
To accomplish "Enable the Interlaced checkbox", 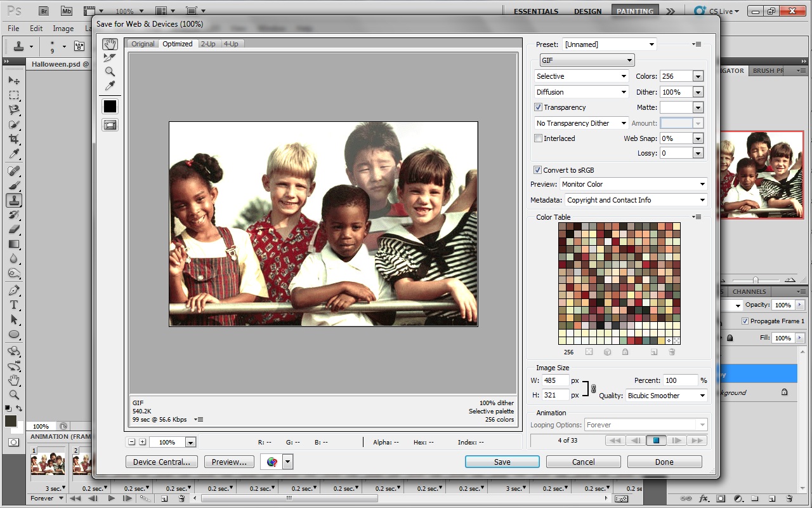I will coord(539,138).
